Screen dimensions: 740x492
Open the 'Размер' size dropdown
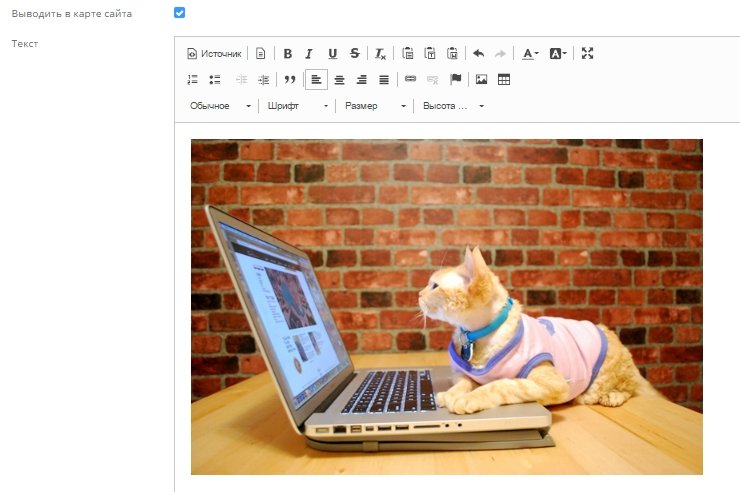pos(375,106)
